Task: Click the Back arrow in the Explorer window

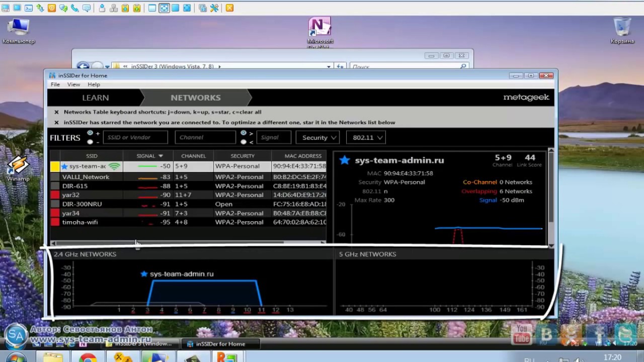Action: pos(83,66)
